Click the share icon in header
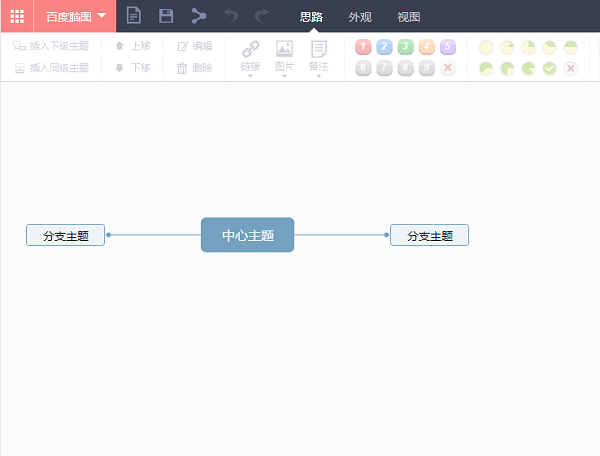 click(x=199, y=16)
